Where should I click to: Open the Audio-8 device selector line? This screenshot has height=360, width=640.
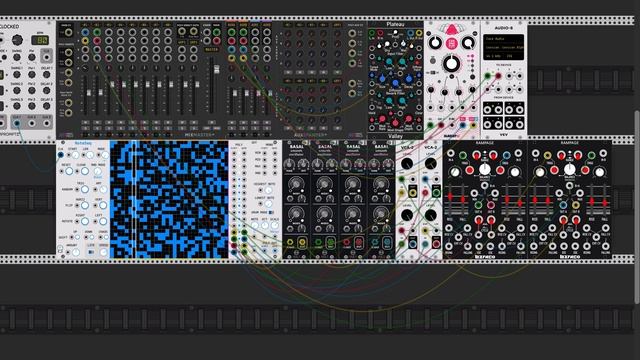(x=504, y=47)
